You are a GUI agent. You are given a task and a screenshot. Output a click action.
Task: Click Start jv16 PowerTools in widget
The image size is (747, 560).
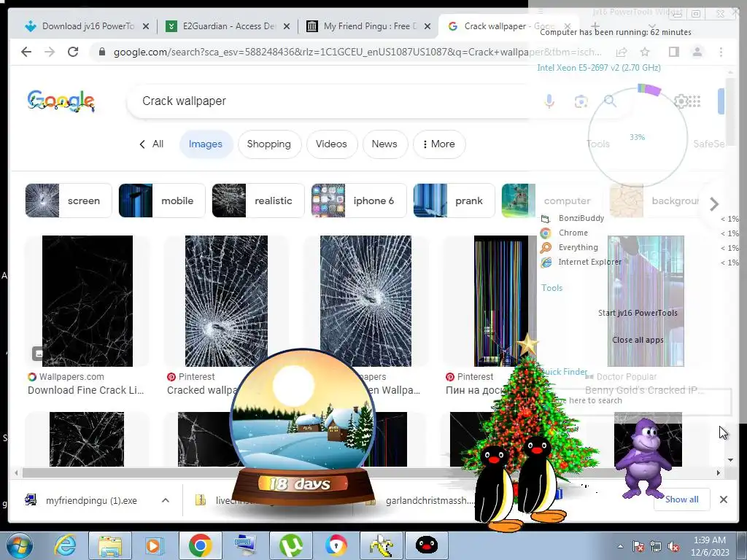pyautogui.click(x=638, y=313)
